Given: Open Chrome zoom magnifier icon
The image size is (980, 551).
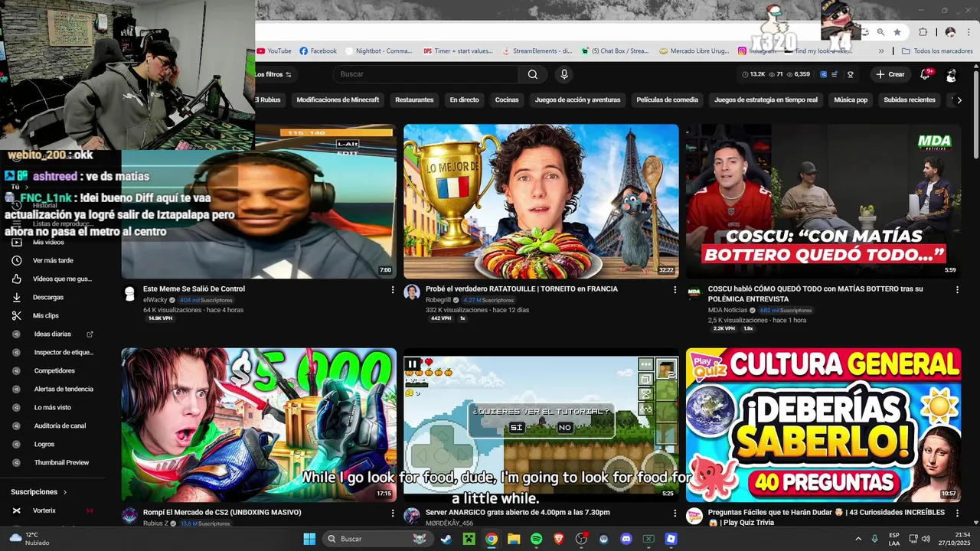Looking at the screenshot, I should (880, 32).
